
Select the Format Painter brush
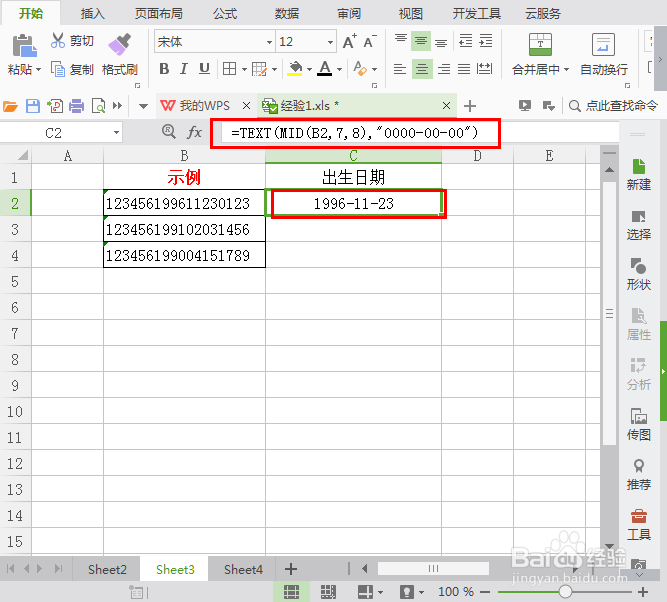point(120,44)
